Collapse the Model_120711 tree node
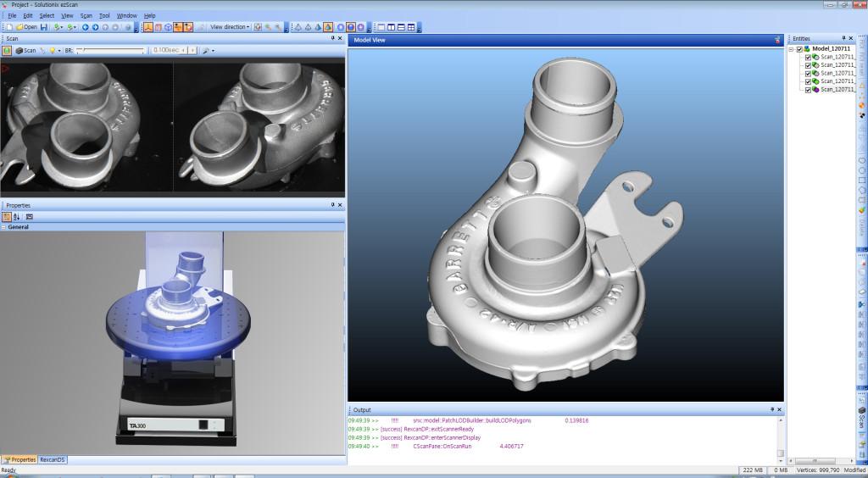This screenshot has width=868, height=478. coord(790,49)
